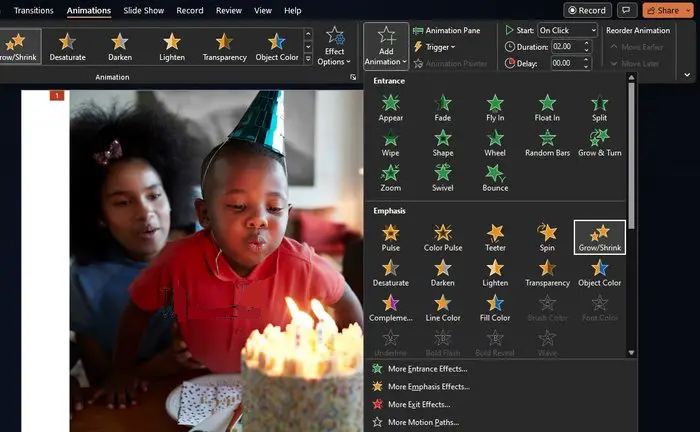Open the Animation Pane
The width and height of the screenshot is (700, 432).
click(x=447, y=30)
